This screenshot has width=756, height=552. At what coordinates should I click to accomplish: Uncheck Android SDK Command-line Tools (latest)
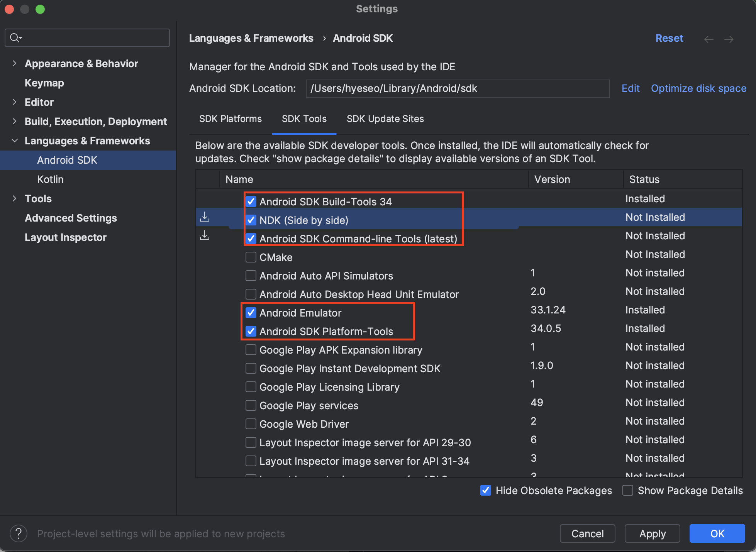click(251, 239)
